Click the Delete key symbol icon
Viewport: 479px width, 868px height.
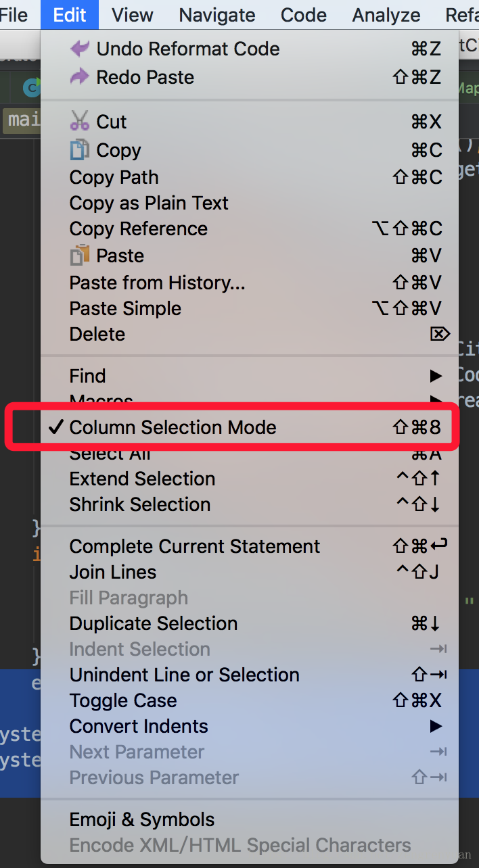coord(439,334)
